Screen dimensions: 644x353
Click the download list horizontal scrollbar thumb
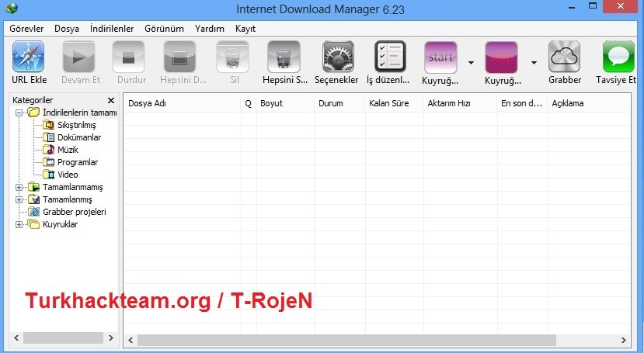[x=346, y=340]
